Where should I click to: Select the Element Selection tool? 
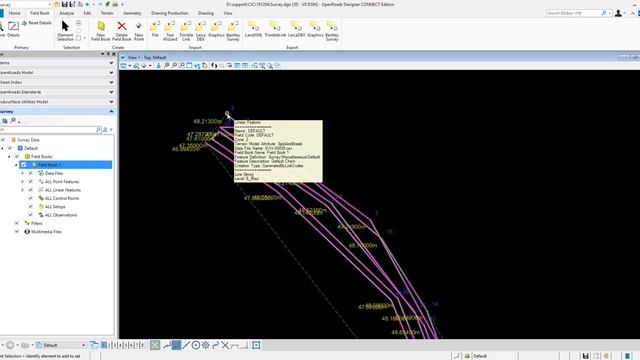tap(65, 31)
